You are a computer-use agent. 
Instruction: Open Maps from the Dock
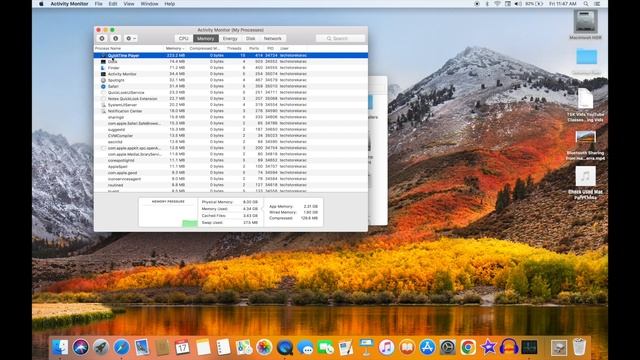coord(244,347)
